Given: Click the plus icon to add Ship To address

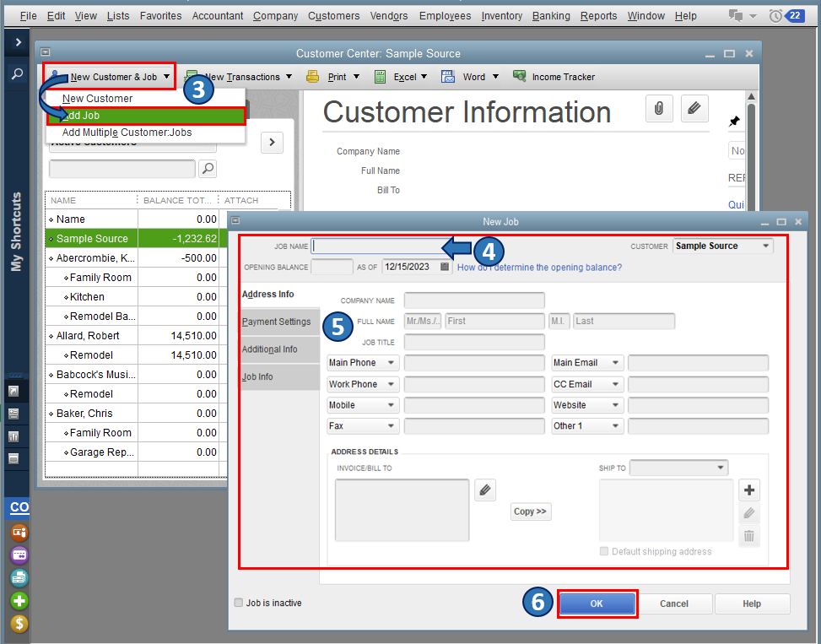Looking at the screenshot, I should tap(749, 490).
